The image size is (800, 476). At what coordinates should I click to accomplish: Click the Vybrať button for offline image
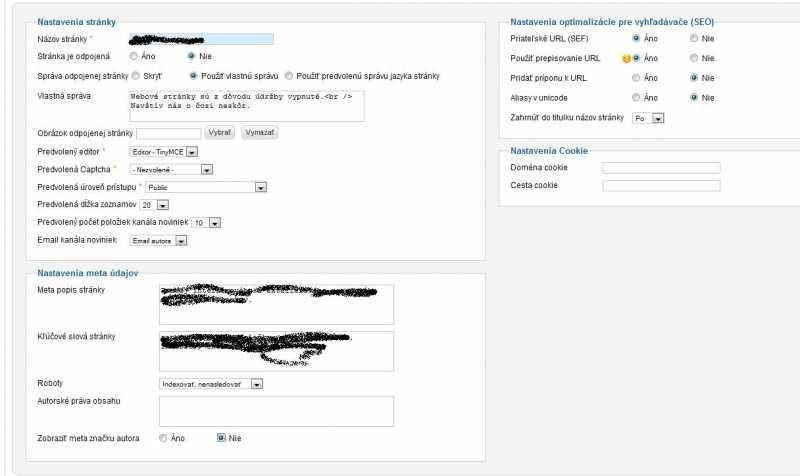[x=220, y=133]
